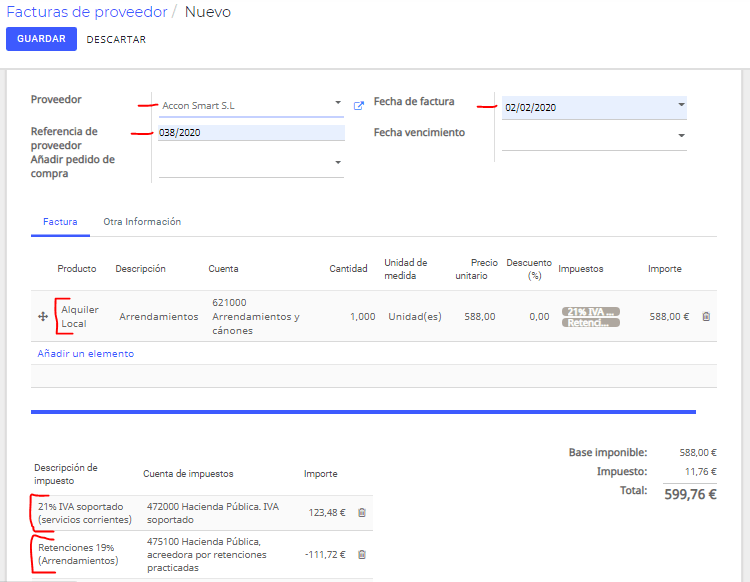Click the 588,00 unit price cell
750x582 pixels.
(x=480, y=316)
